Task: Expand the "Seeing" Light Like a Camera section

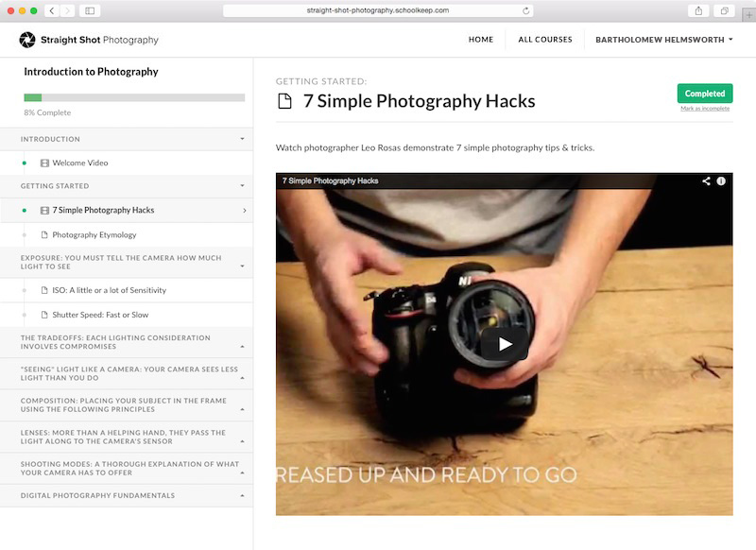Action: click(x=242, y=378)
